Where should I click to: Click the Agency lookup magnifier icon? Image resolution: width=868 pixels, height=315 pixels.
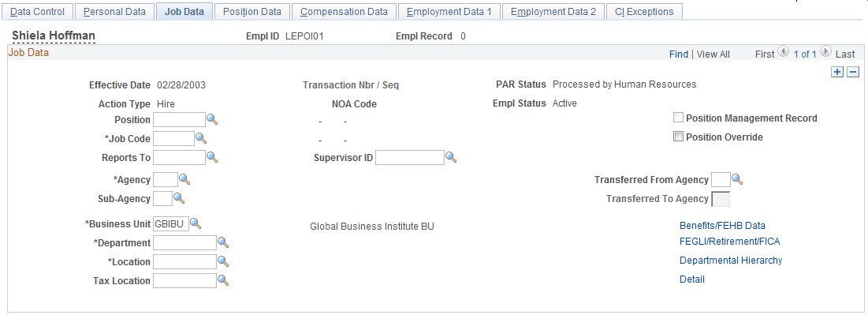185,179
